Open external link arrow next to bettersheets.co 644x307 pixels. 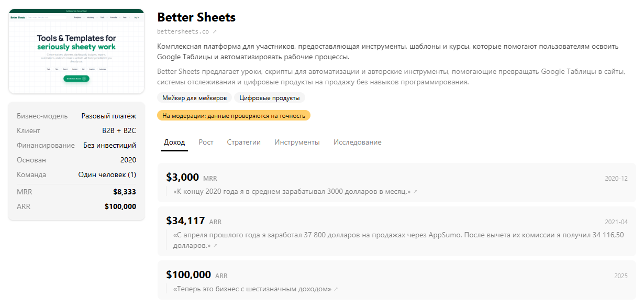pyautogui.click(x=215, y=31)
